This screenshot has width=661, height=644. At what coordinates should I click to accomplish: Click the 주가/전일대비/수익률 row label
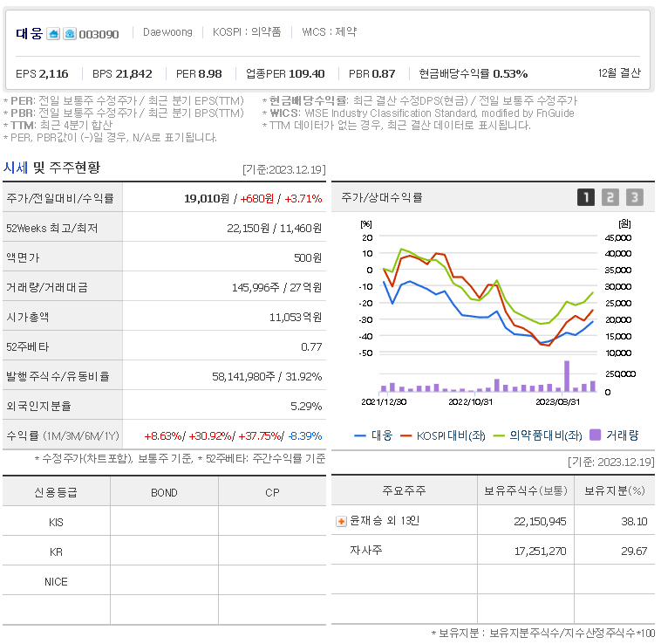pyautogui.click(x=60, y=198)
